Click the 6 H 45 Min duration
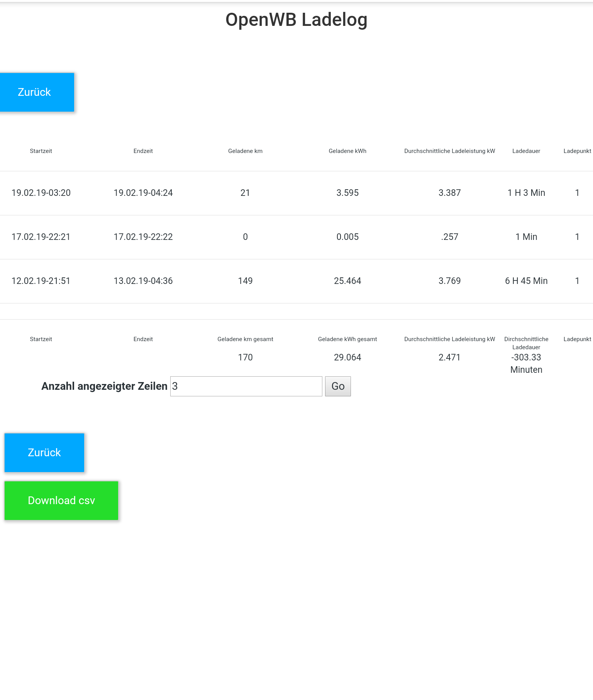This screenshot has width=593, height=700. click(526, 281)
